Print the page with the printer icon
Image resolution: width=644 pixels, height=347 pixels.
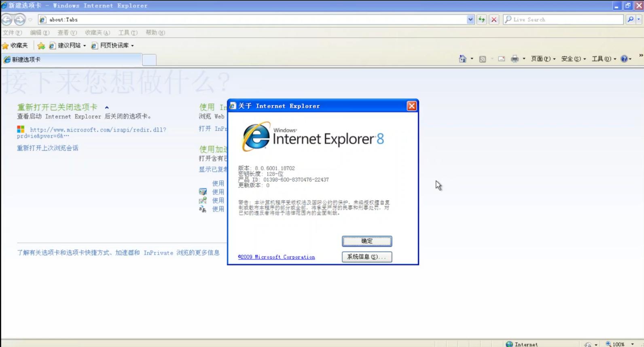(515, 59)
